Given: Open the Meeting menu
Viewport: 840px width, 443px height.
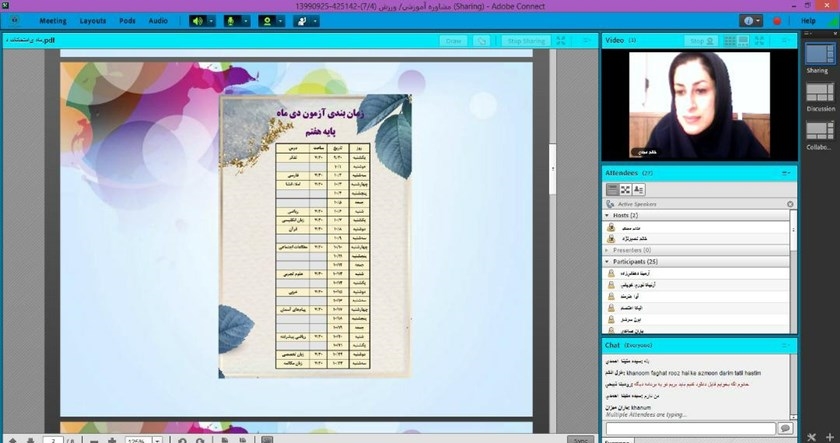Looking at the screenshot, I should pos(53,20).
